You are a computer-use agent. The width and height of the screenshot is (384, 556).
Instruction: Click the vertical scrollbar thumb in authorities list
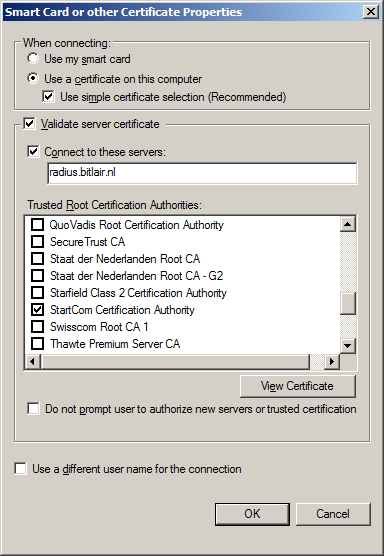tap(347, 304)
